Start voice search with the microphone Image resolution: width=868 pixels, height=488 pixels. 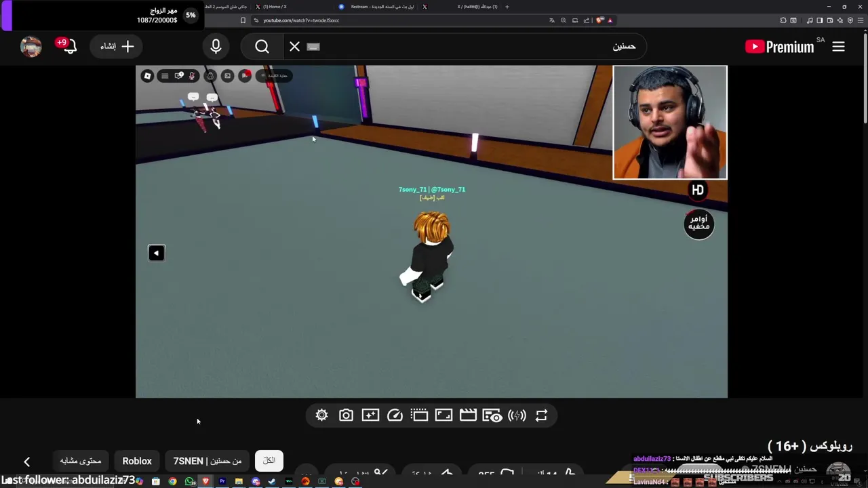(x=216, y=46)
